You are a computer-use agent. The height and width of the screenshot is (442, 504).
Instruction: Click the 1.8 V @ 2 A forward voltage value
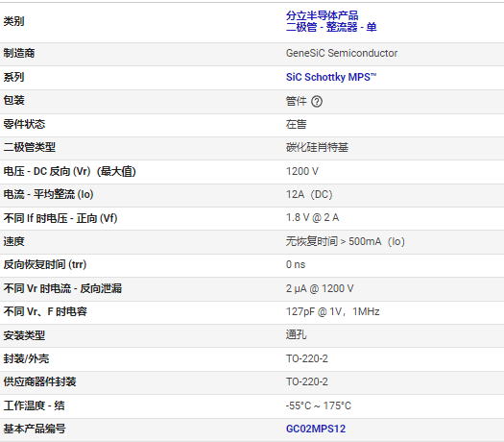(x=312, y=218)
